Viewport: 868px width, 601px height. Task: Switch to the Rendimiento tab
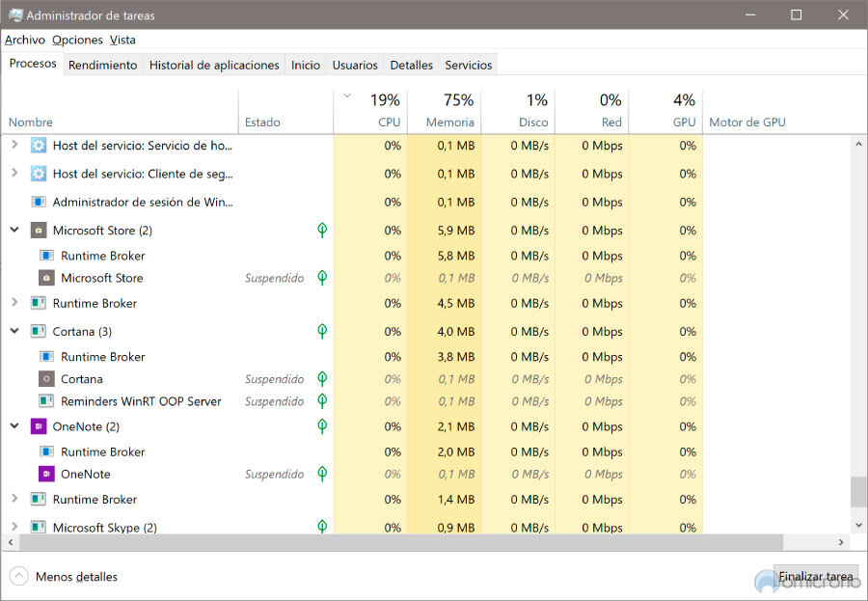(x=103, y=65)
